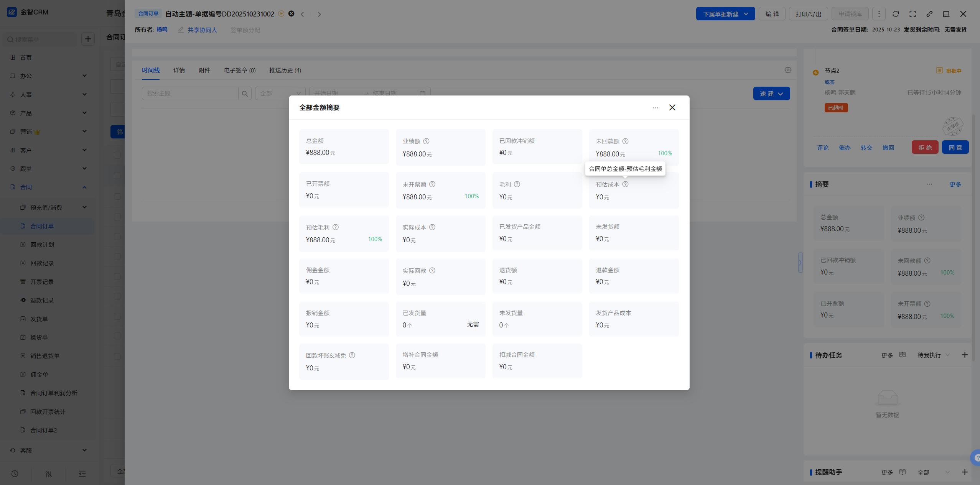Click the 同意 approval button

(x=955, y=148)
